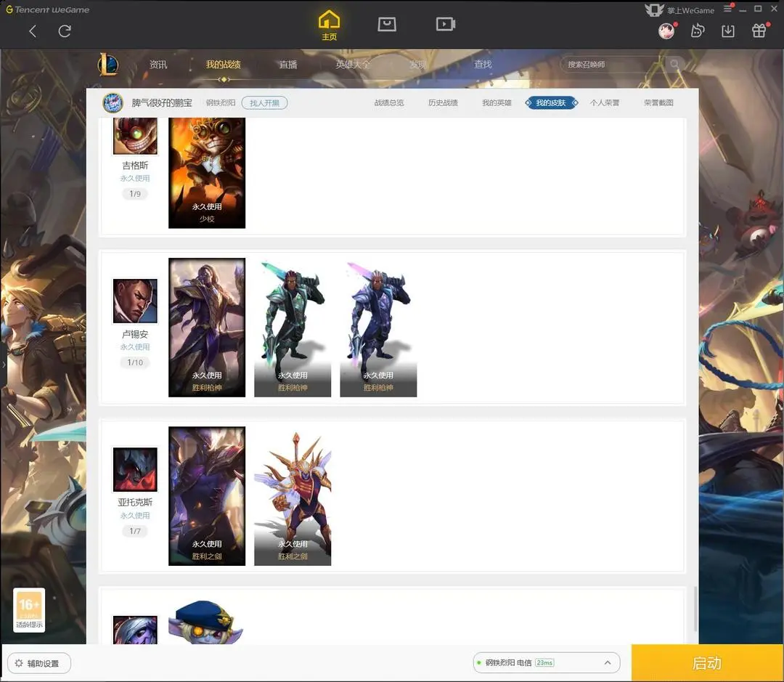Viewport: 784px width, 682px height.
Task: Click the 钢铁烈阳 server label by the name
Action: (x=221, y=103)
